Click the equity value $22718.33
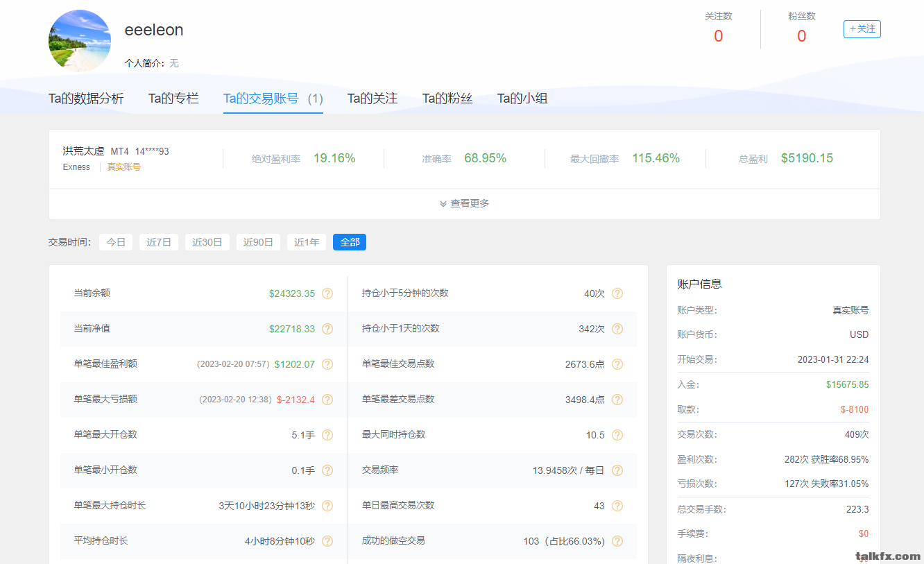 [x=292, y=329]
